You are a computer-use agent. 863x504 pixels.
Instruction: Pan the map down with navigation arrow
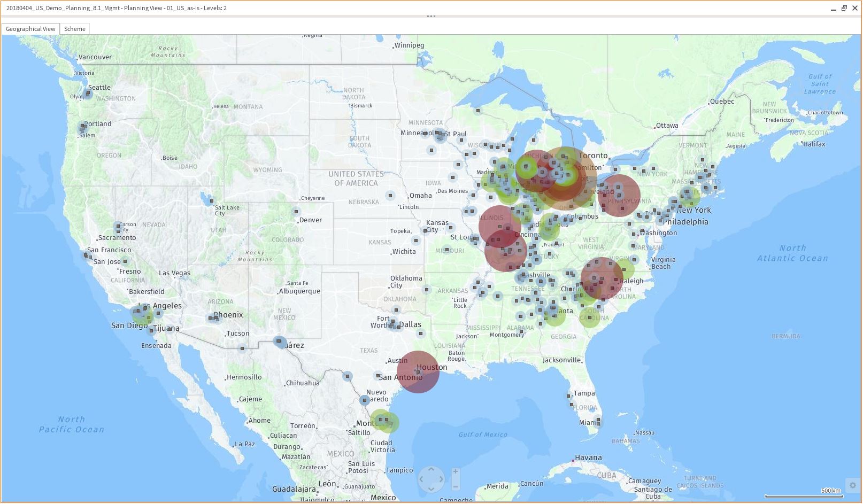point(431,489)
